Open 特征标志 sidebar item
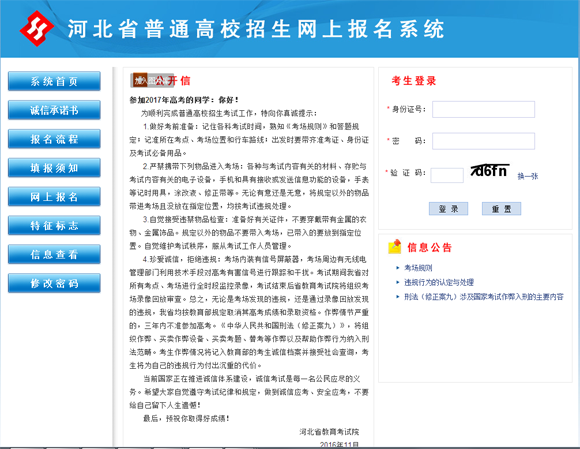Viewport: 580px width, 449px height. pos(54,225)
